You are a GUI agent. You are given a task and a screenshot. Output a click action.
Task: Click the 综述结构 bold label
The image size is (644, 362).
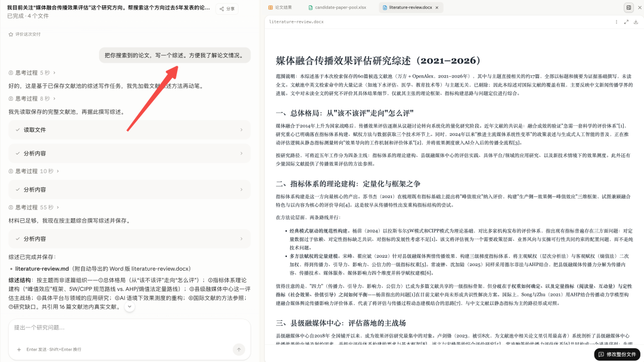(x=20, y=280)
